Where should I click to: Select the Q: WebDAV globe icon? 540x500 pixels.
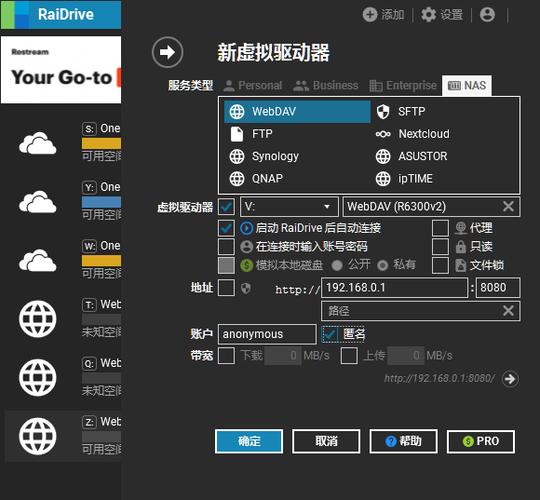click(38, 377)
